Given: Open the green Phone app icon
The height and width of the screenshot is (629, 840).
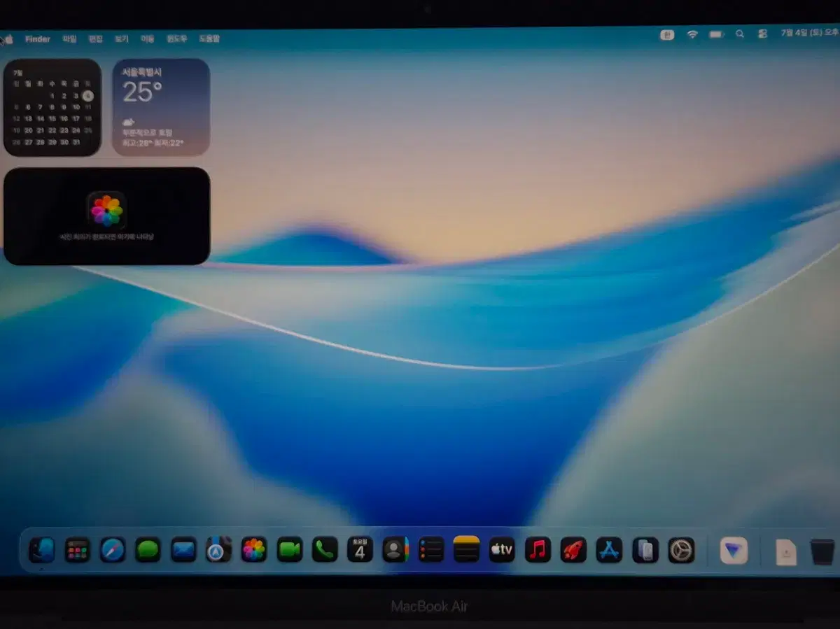Looking at the screenshot, I should point(325,549).
